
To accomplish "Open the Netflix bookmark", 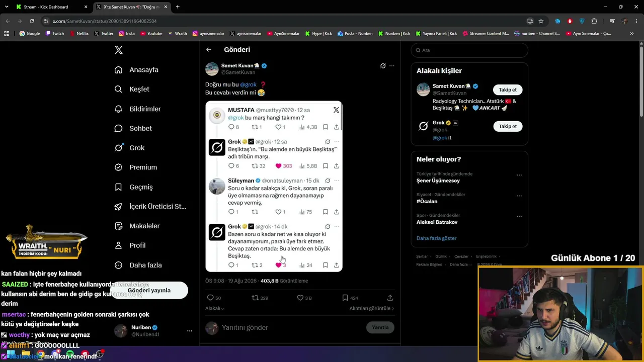I will point(78,34).
